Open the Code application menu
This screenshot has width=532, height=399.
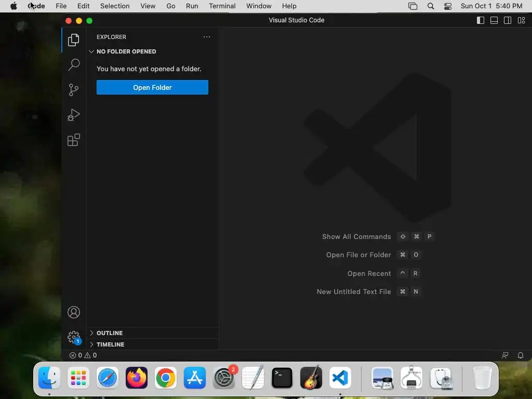(x=36, y=6)
